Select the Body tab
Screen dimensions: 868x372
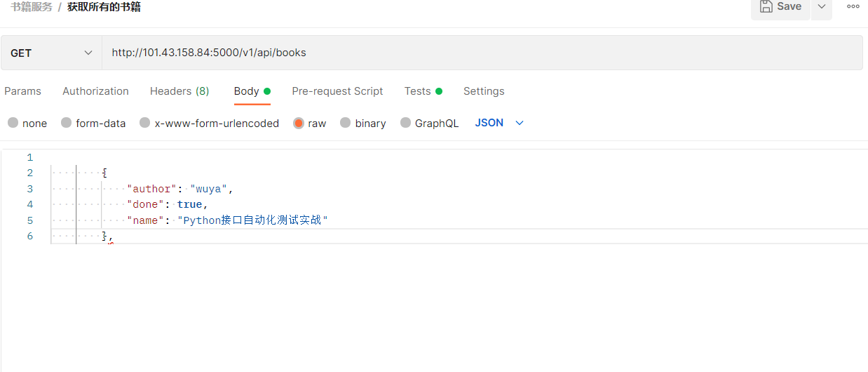[247, 91]
